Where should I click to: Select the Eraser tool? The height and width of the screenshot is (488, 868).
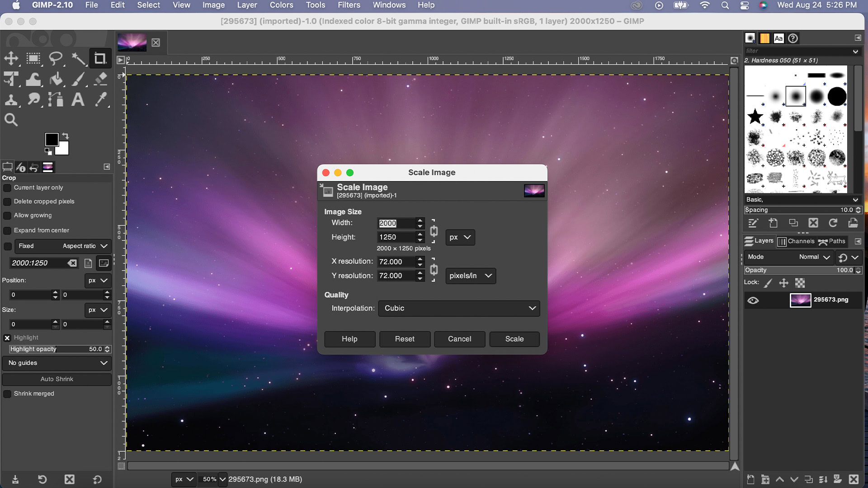100,79
